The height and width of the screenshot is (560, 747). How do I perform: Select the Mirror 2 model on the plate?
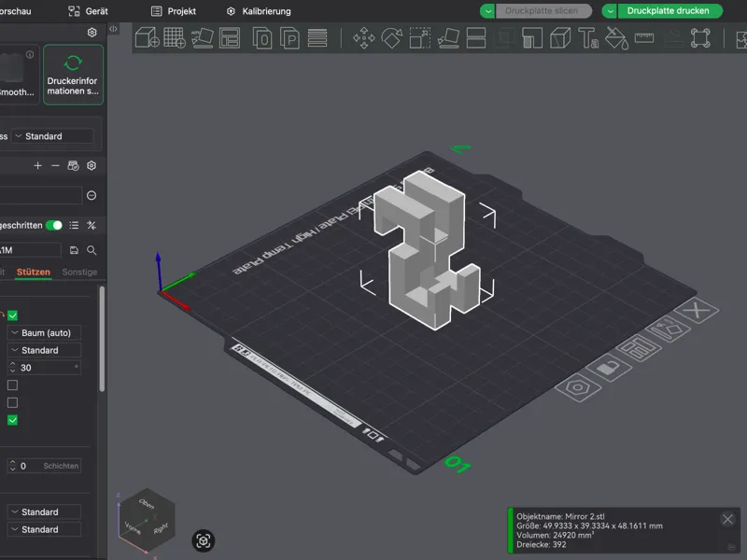tap(427, 250)
